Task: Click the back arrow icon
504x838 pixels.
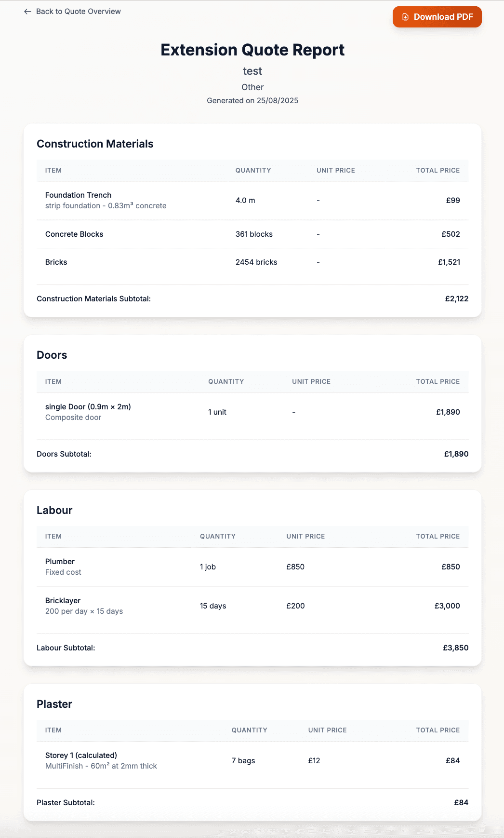Action: coord(27,12)
